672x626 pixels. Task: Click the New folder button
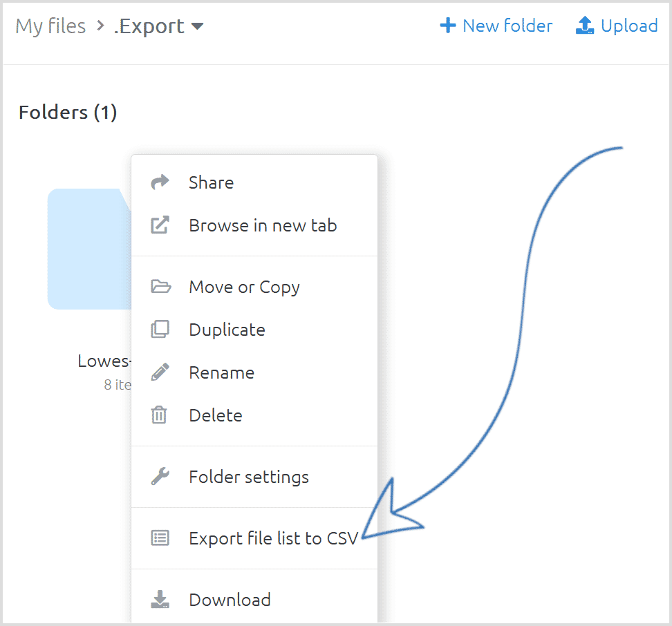coord(496,26)
